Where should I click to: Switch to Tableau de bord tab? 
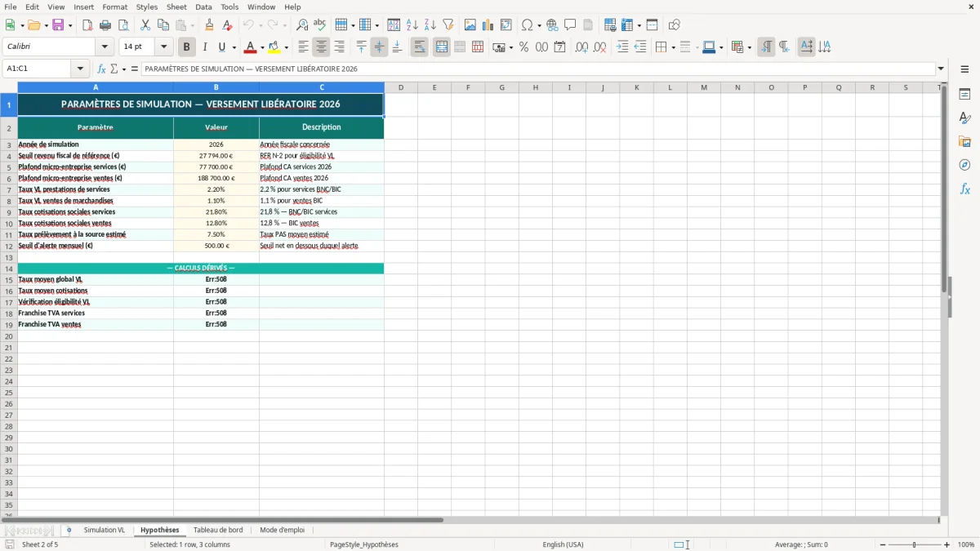coord(218,530)
